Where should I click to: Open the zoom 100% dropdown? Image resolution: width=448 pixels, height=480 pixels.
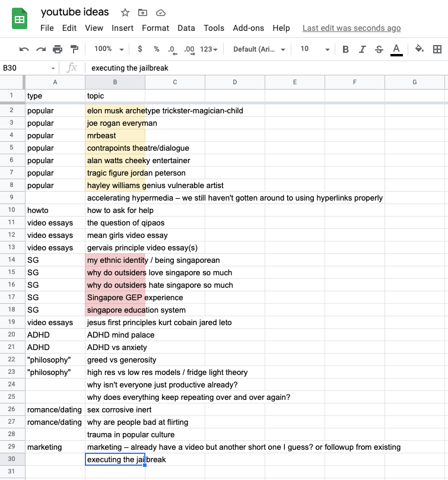point(109,49)
